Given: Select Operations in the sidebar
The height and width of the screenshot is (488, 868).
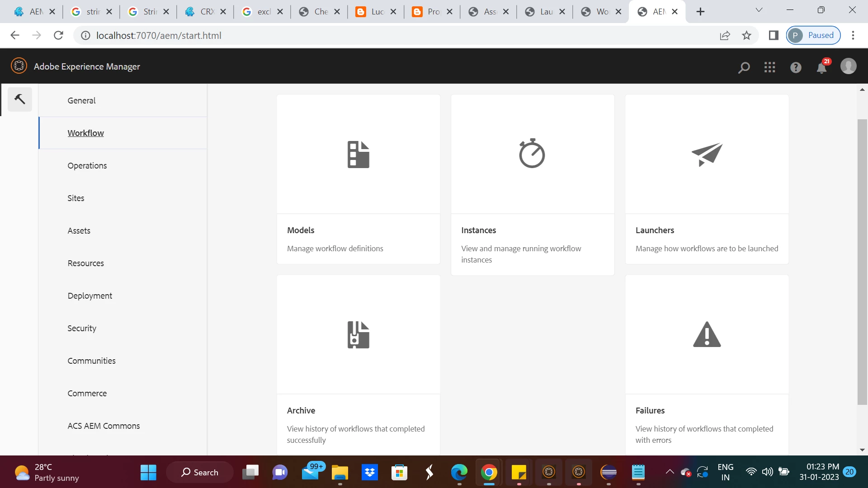Looking at the screenshot, I should (87, 165).
